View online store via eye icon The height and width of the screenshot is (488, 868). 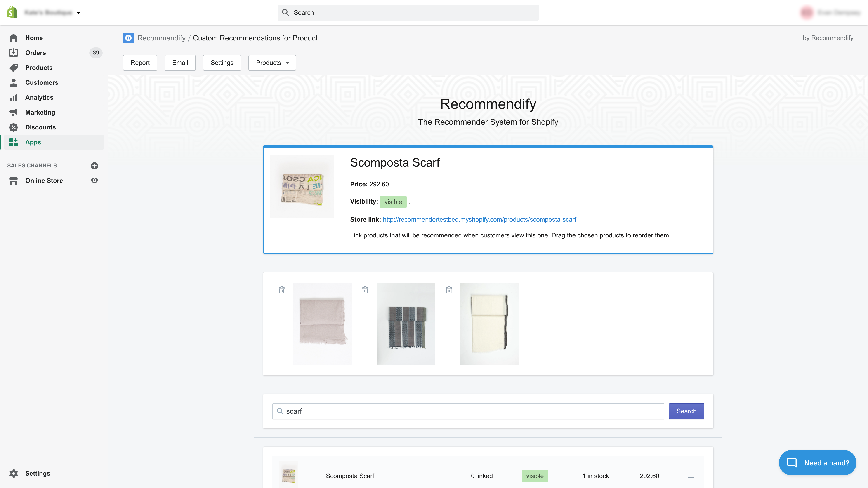94,181
